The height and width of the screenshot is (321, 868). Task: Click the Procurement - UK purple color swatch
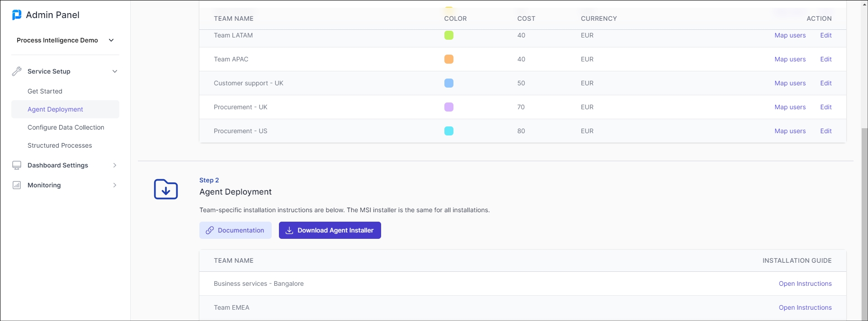pos(449,107)
